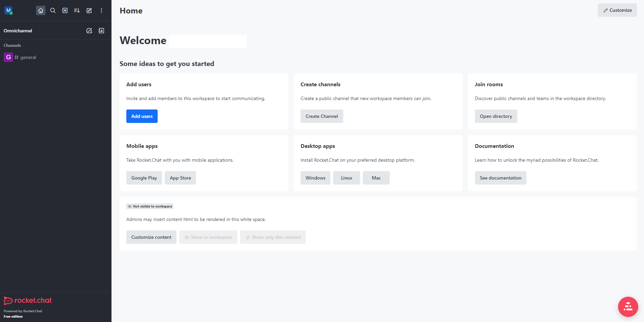Toggle Omnichannel availability icon
Image resolution: width=644 pixels, height=322 pixels.
tap(89, 31)
